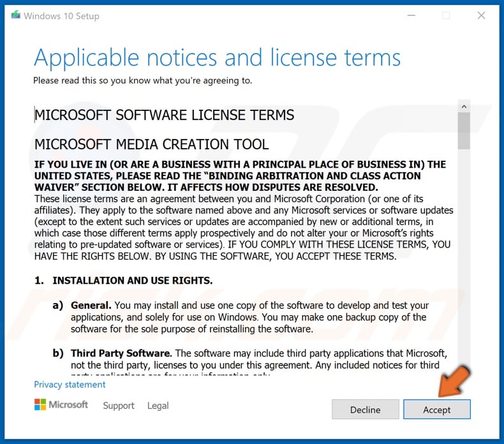The width and height of the screenshot is (504, 444).
Task: Click the Windows 10 Setup title icon
Action: [15, 15]
